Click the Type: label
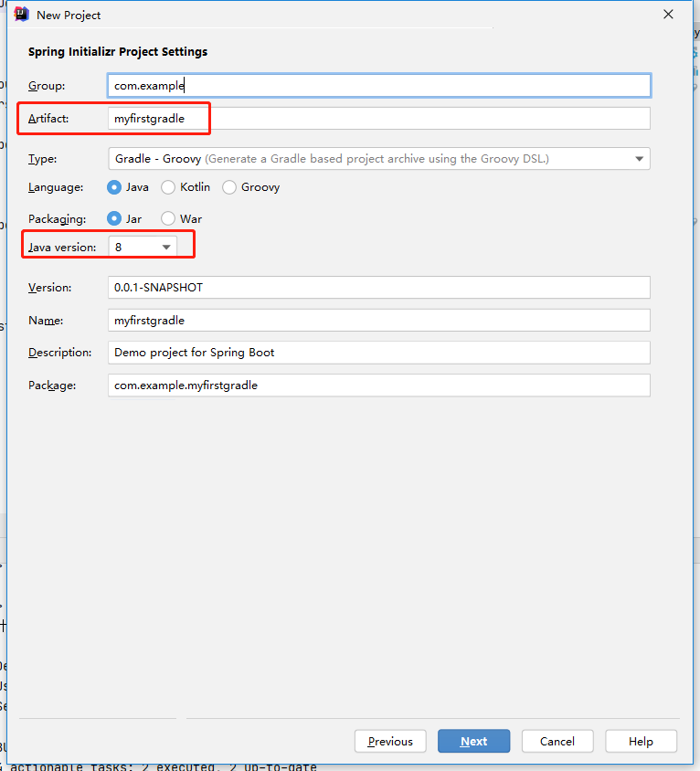The image size is (700, 771). 42,159
